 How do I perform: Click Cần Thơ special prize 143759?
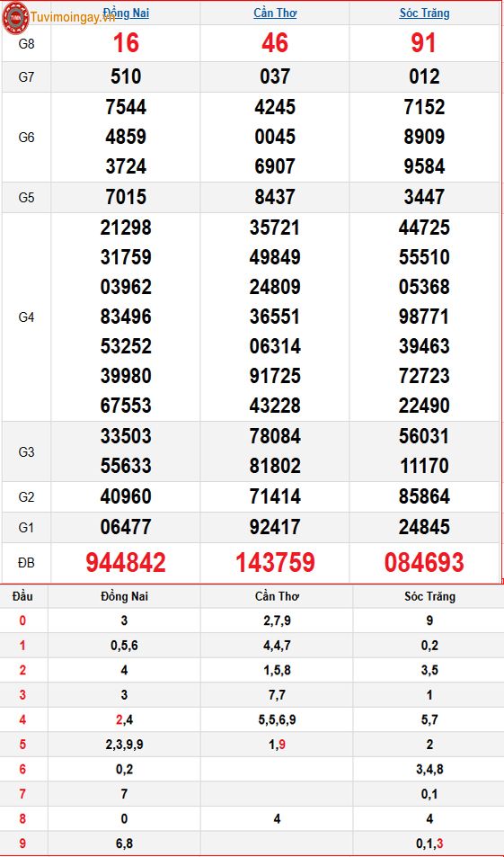(x=275, y=562)
